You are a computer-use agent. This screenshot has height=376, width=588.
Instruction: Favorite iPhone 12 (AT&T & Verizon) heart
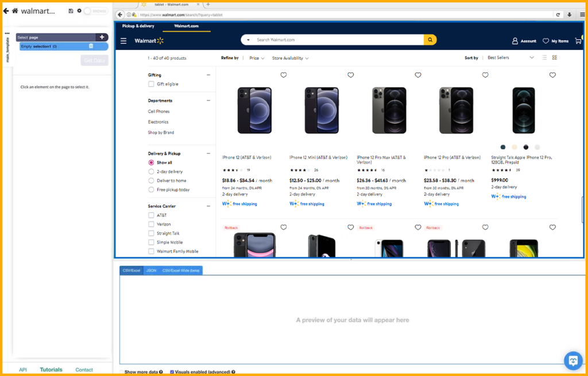click(x=284, y=75)
